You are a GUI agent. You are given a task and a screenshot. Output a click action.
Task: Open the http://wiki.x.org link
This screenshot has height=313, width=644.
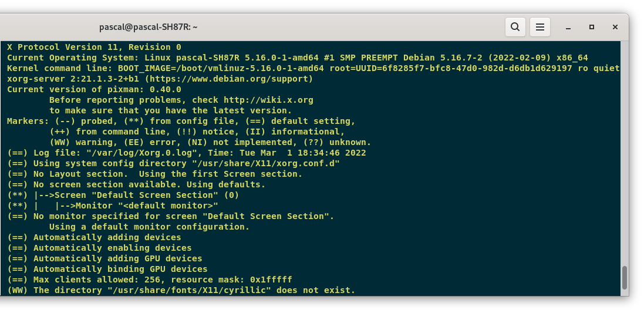pyautogui.click(x=269, y=100)
